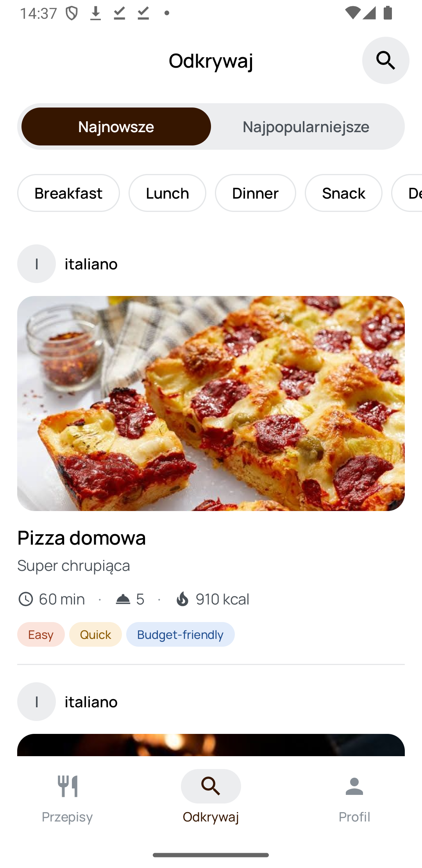Tap the Easy tag
This screenshot has height=868, width=422.
coord(41,635)
